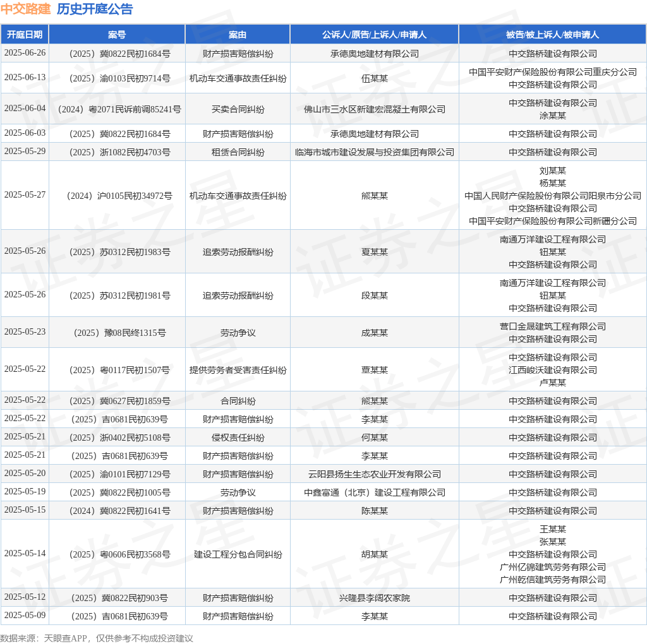Click plaintiff 佛山市三水区新建宏混凝土有限公司
This screenshot has width=647, height=644.
(374, 109)
